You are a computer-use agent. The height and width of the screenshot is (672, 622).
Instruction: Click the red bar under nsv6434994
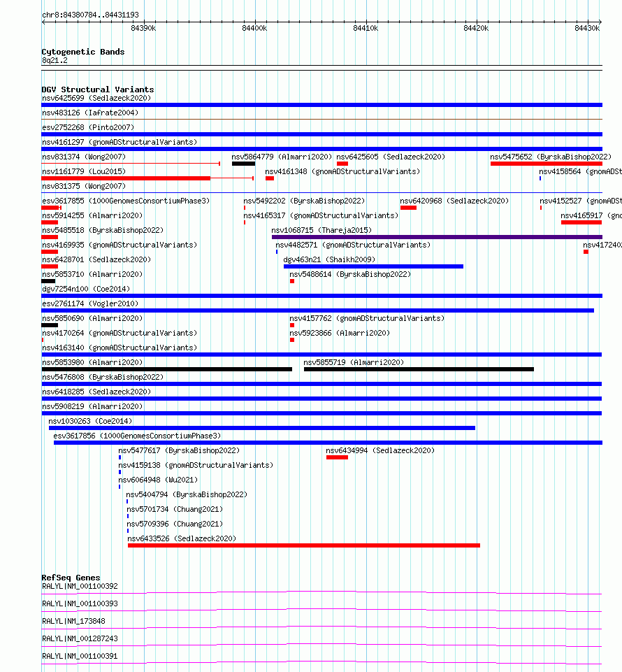point(337,457)
